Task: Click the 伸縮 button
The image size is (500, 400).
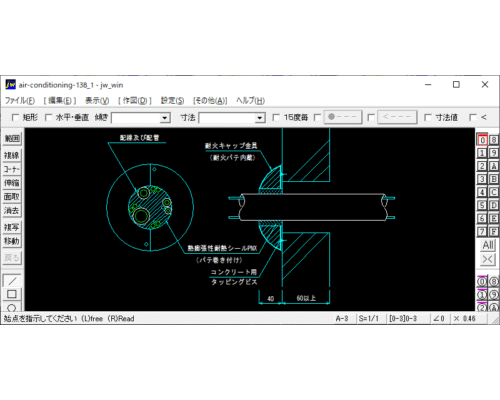Action: [12, 183]
